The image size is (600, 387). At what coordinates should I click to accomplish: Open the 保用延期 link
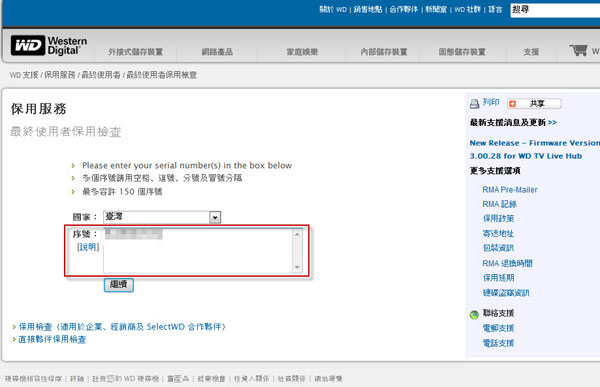coord(498,278)
